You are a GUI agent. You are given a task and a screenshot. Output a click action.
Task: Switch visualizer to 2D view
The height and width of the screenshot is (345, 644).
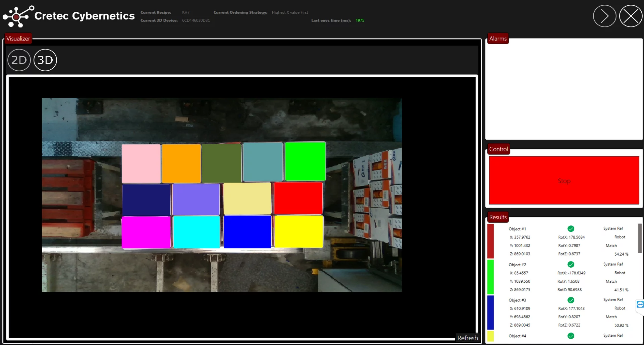(x=19, y=60)
